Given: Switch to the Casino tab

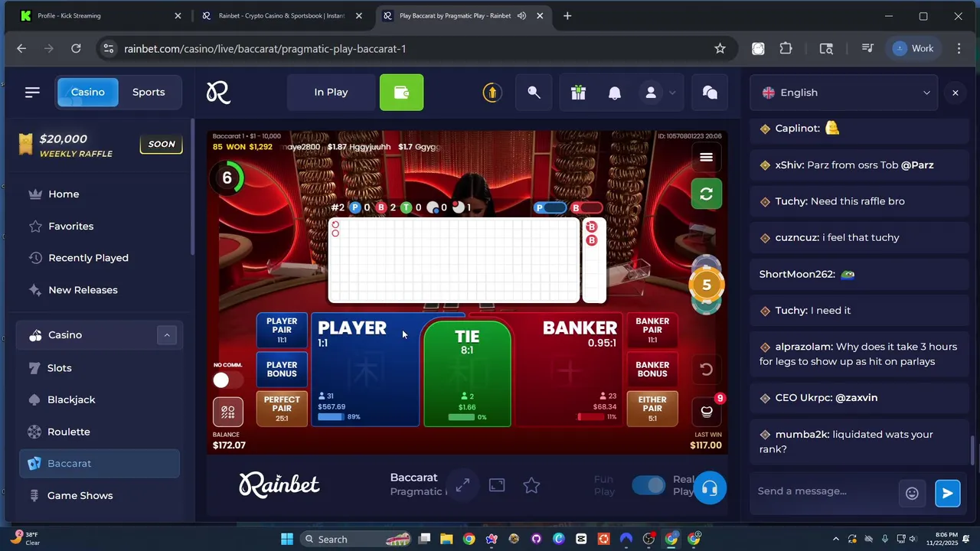Looking at the screenshot, I should [88, 92].
